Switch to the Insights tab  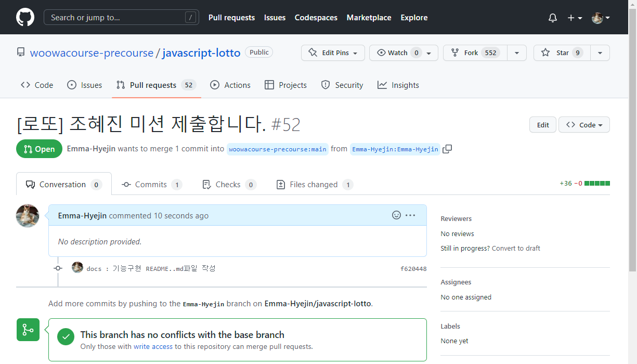click(398, 85)
